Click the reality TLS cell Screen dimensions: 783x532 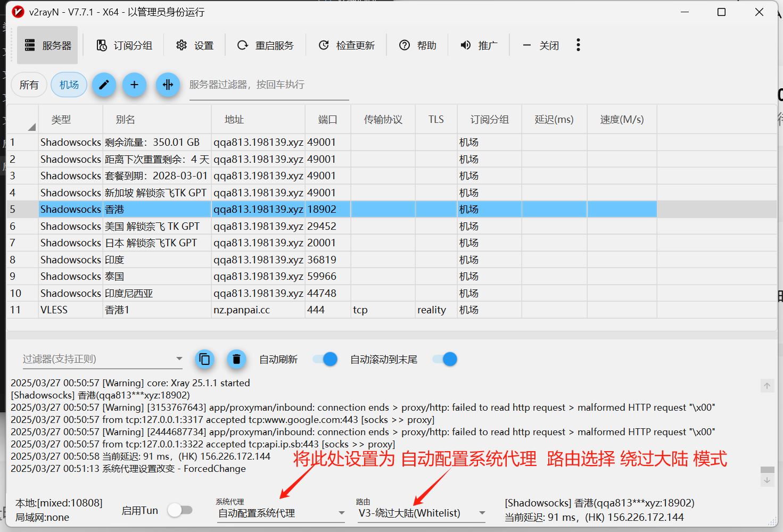(436, 310)
